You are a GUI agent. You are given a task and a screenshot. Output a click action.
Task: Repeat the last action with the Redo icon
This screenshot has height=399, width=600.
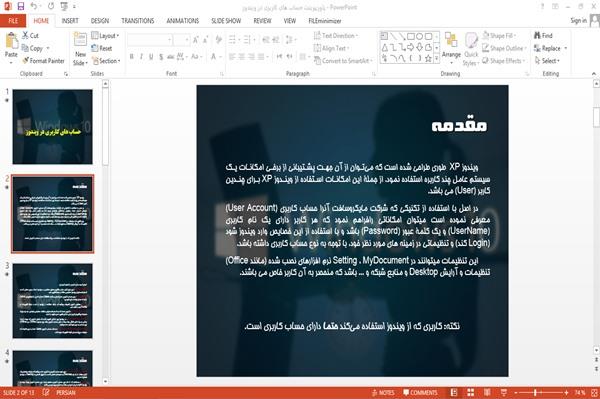pyautogui.click(x=51, y=6)
